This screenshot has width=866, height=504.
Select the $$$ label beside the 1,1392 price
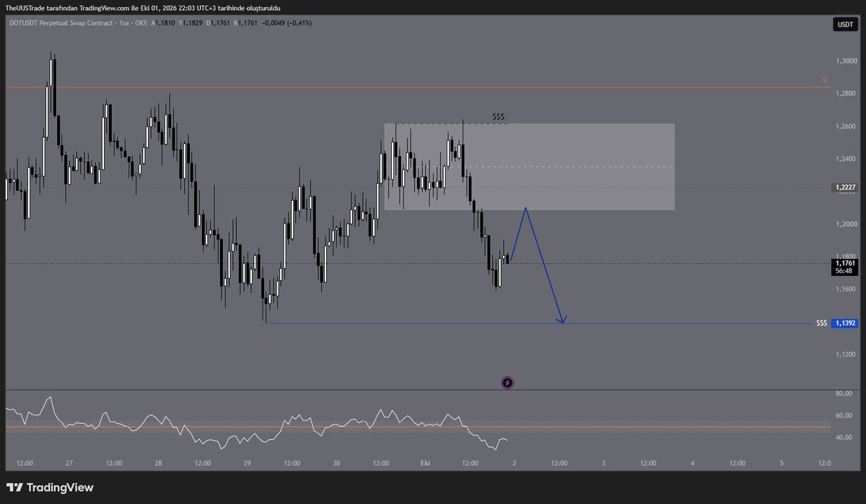pos(821,324)
